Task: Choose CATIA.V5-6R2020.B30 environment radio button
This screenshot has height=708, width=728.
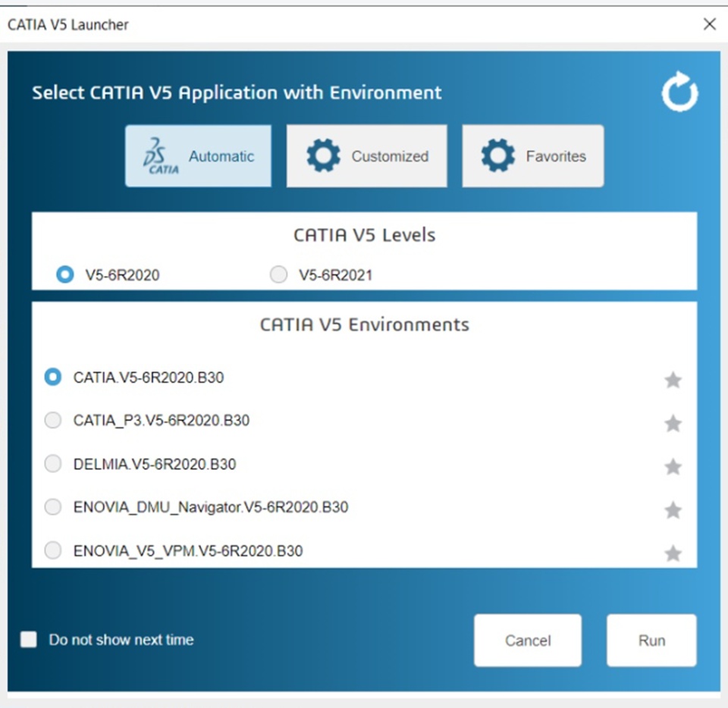Action: pos(52,377)
